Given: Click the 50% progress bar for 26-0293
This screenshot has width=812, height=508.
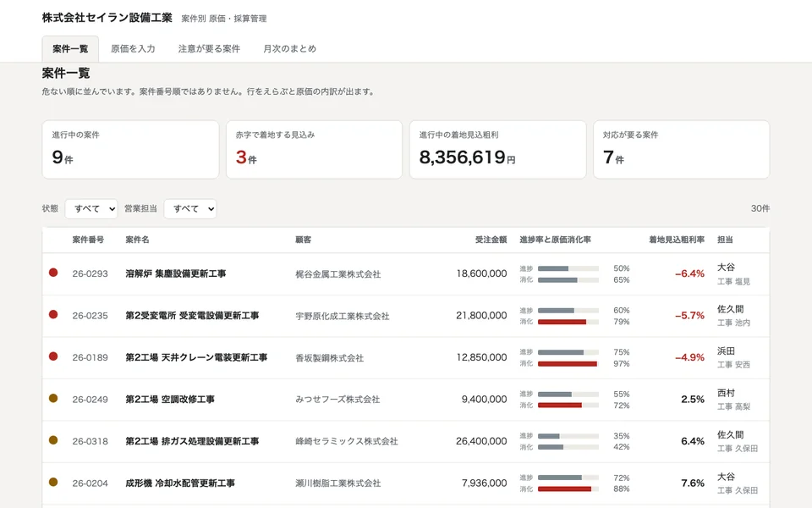Looking at the screenshot, I should coord(568,268).
